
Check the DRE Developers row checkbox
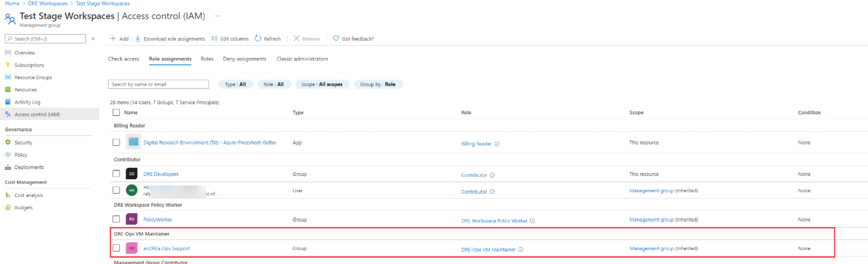coord(116,174)
